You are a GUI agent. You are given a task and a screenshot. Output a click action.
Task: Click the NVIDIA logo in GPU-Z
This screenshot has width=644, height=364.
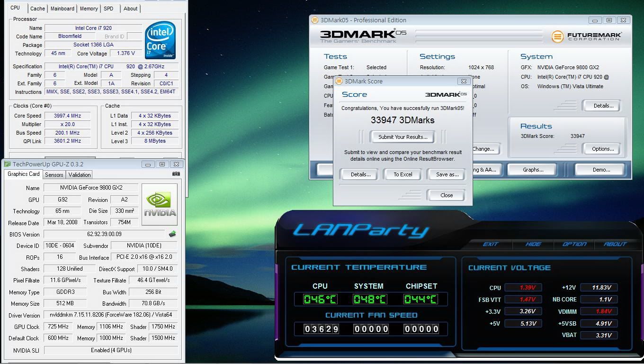(160, 204)
